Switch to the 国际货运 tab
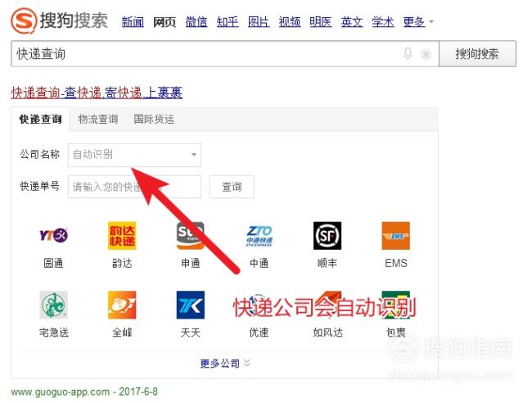This screenshot has height=403, width=532. 154,119
